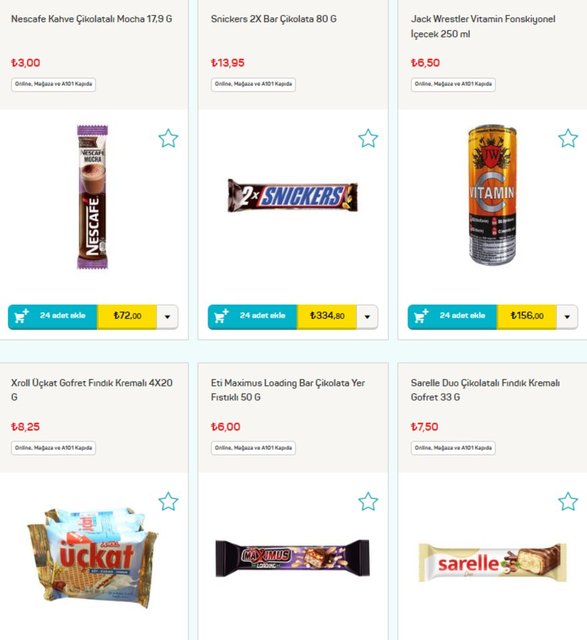
Task: Open Nescafe Kahve Çikolatalı Mocha product title
Action: pyautogui.click(x=91, y=19)
